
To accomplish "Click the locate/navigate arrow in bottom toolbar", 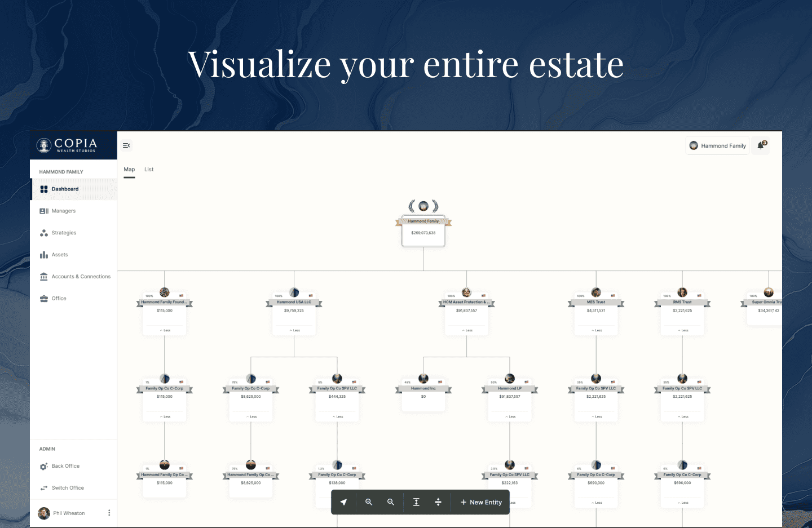I will (x=343, y=502).
